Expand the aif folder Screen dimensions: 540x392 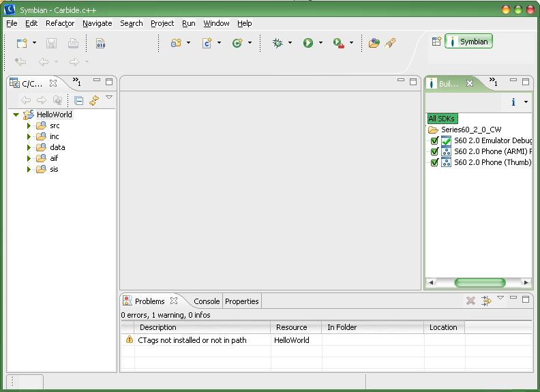tap(29, 158)
